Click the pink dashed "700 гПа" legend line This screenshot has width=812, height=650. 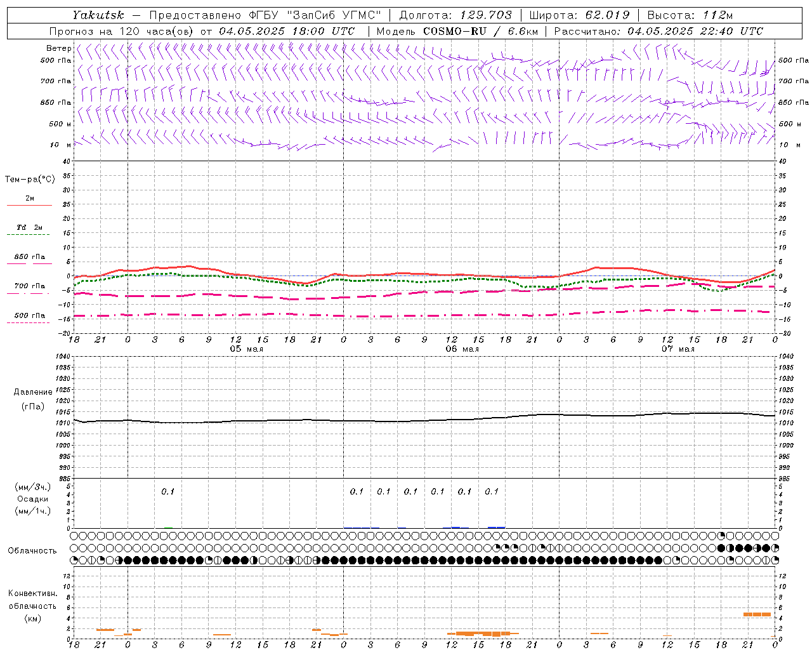point(28,294)
